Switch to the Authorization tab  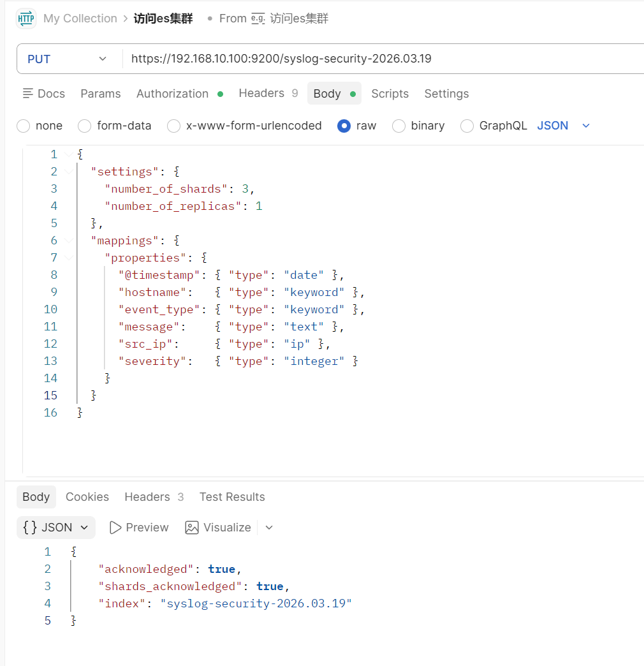[172, 94]
